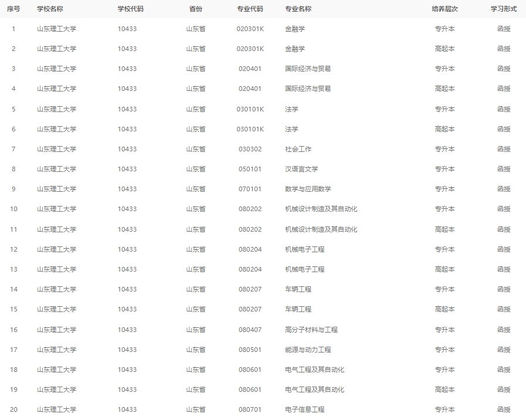Image resolution: width=526 pixels, height=420 pixels.
Task: Click major code 030302
Action: pyautogui.click(x=250, y=149)
